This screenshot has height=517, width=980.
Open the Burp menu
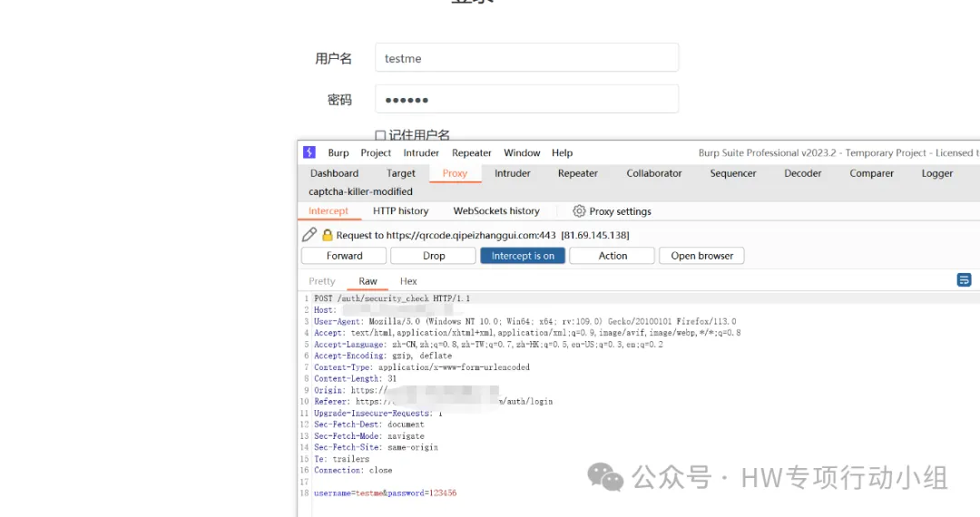(x=338, y=153)
